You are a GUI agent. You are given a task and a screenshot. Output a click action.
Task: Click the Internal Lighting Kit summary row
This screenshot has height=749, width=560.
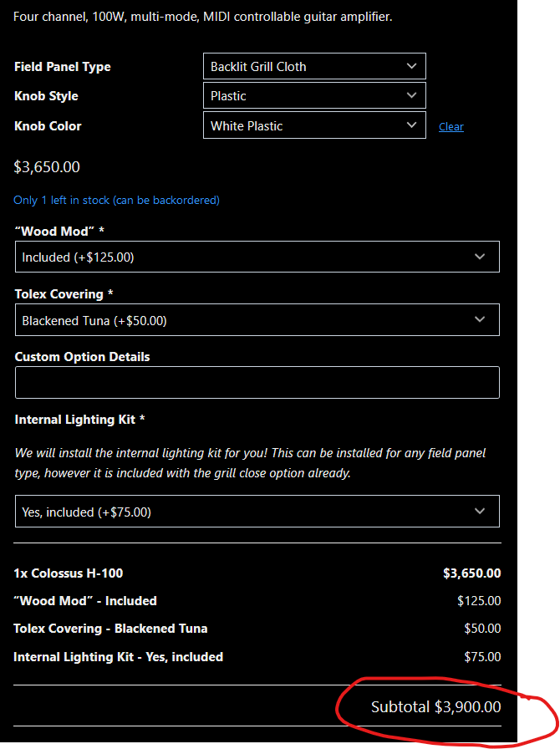(118, 657)
